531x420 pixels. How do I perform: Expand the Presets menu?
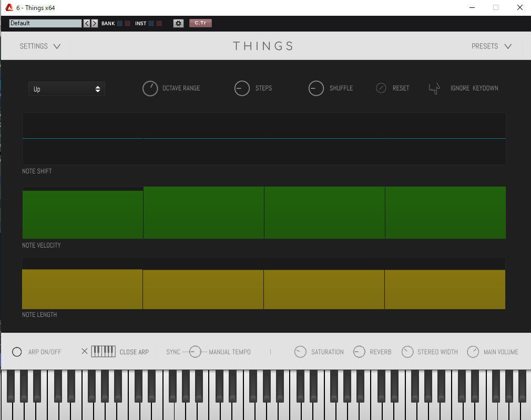coord(492,46)
